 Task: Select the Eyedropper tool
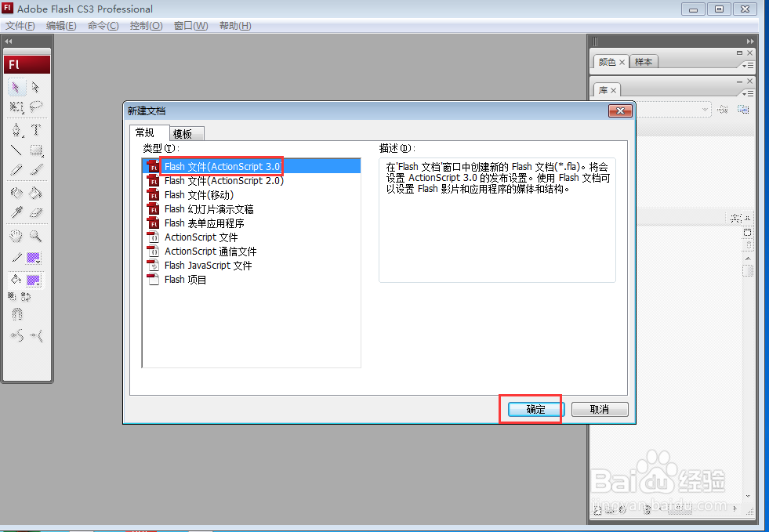(16, 212)
